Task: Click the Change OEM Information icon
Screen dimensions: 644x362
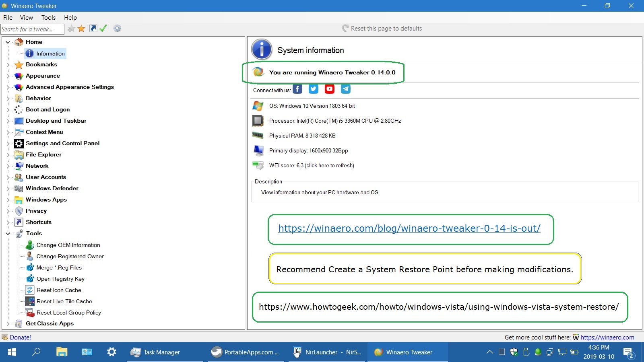Action: pos(30,245)
